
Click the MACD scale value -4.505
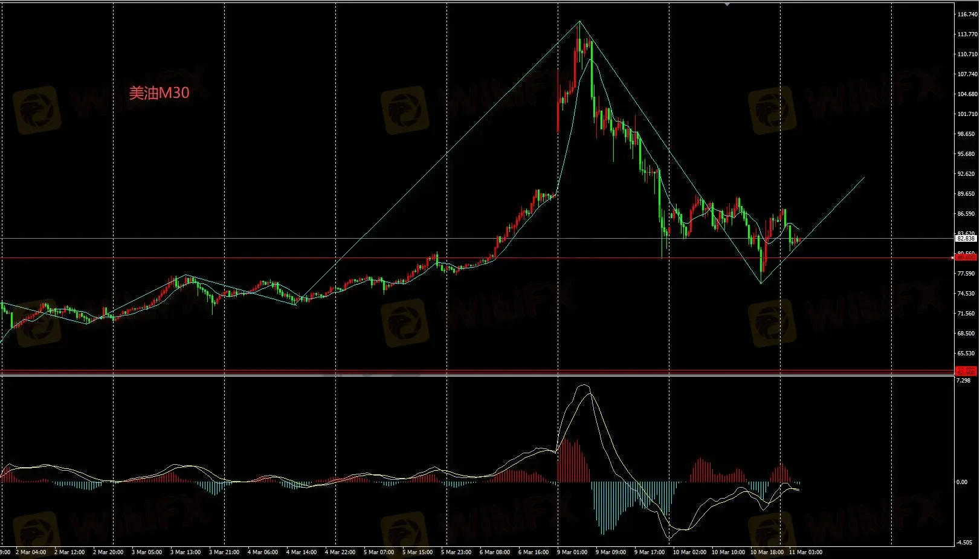(965, 543)
